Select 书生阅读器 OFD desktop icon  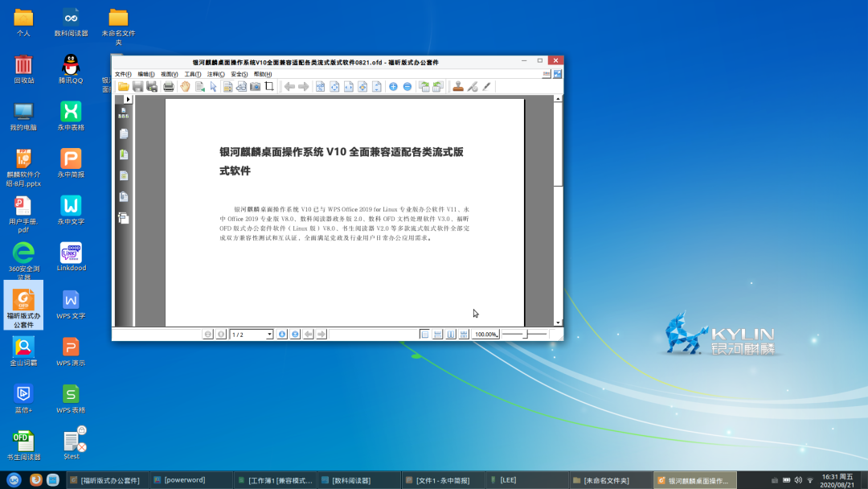point(23,446)
